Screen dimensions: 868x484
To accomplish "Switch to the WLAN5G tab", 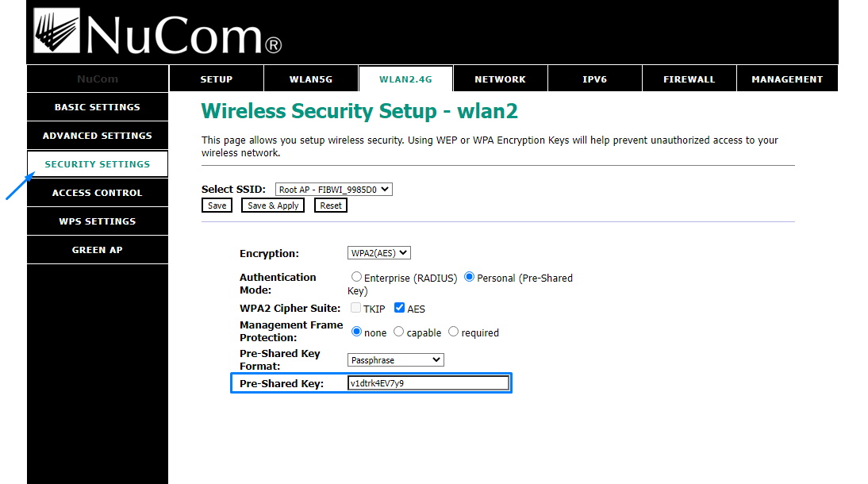I will pyautogui.click(x=311, y=79).
